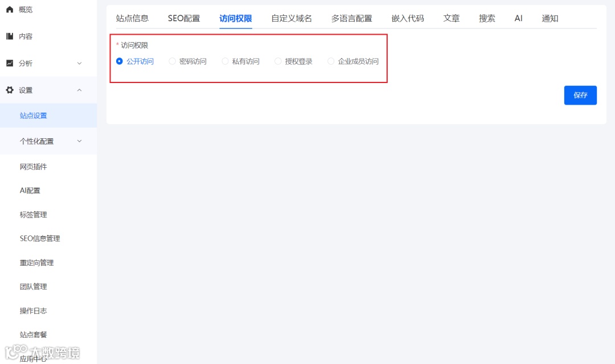The width and height of the screenshot is (615, 364).
Task: Choose 企业成员访问 access mode
Action: point(331,61)
